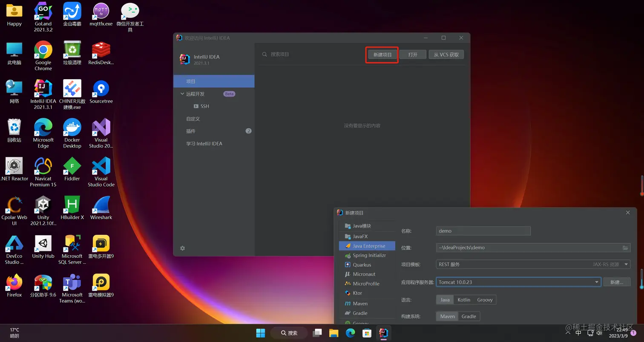Open the Docker Desktop desktop icon
This screenshot has width=644, height=342.
point(72,134)
